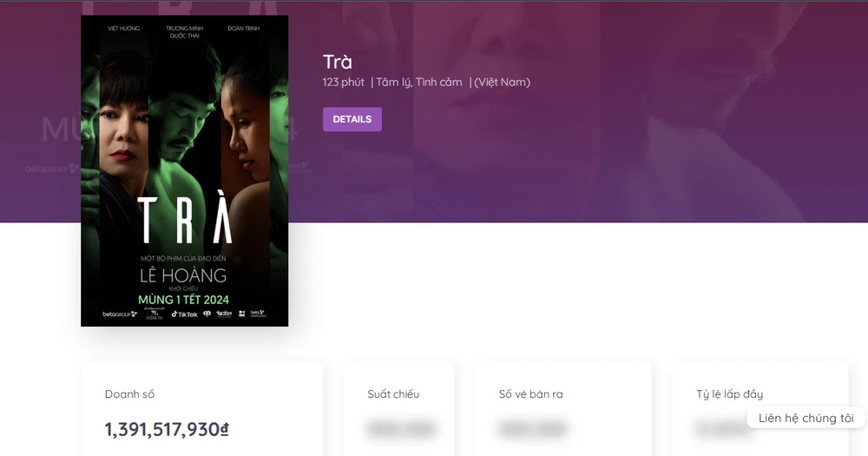Click the 'Số vé bán ra' card label
The width and height of the screenshot is (868, 456).
point(530,394)
